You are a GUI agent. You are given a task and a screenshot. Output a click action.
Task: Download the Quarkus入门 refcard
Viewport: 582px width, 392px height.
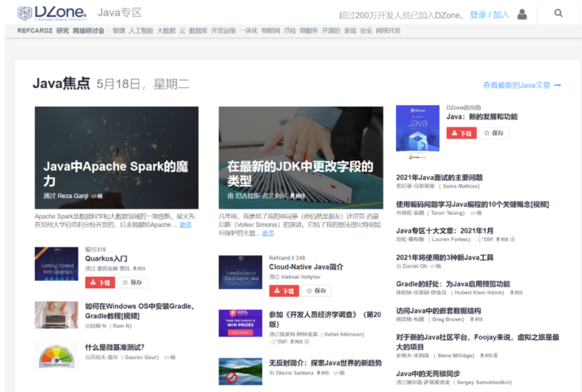coord(100,283)
